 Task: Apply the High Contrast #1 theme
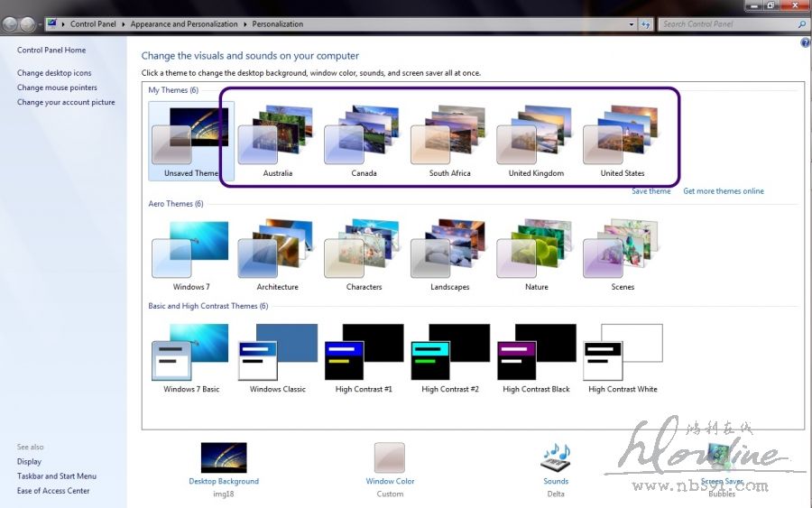tap(363, 356)
